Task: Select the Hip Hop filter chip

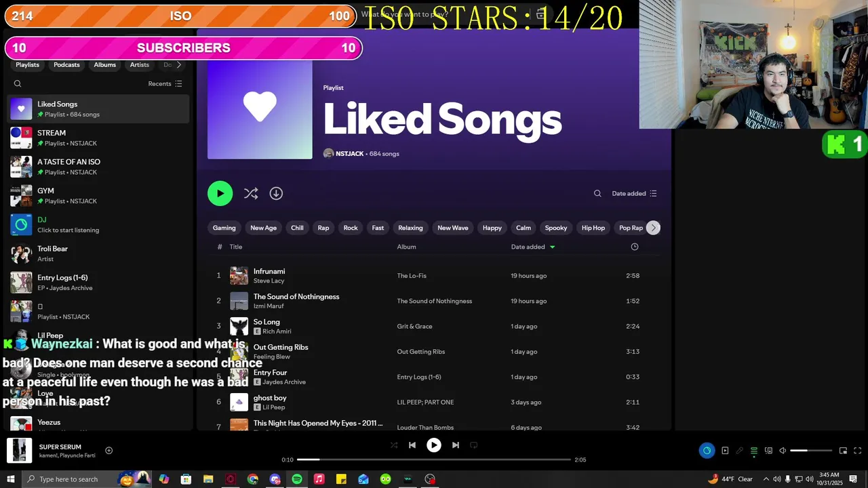Action: point(593,228)
